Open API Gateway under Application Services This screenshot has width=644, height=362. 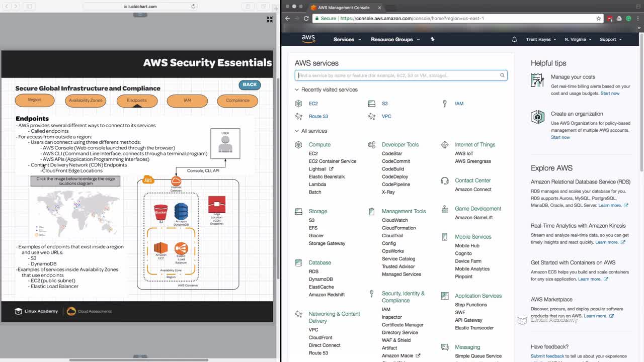click(469, 320)
